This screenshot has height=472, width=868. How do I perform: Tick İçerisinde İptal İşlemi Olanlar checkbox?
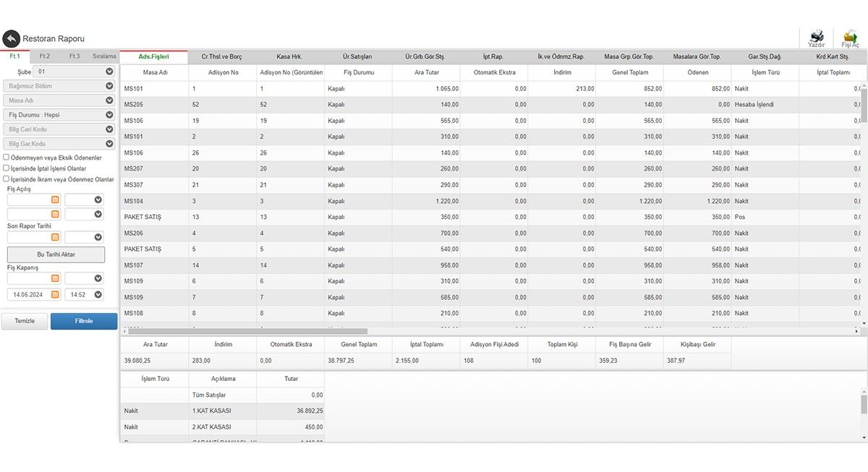(x=7, y=168)
